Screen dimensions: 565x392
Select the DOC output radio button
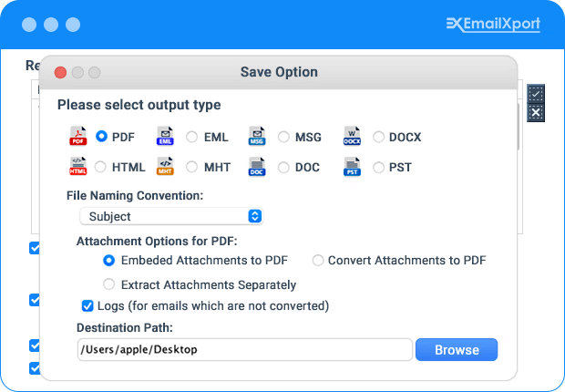click(x=283, y=168)
